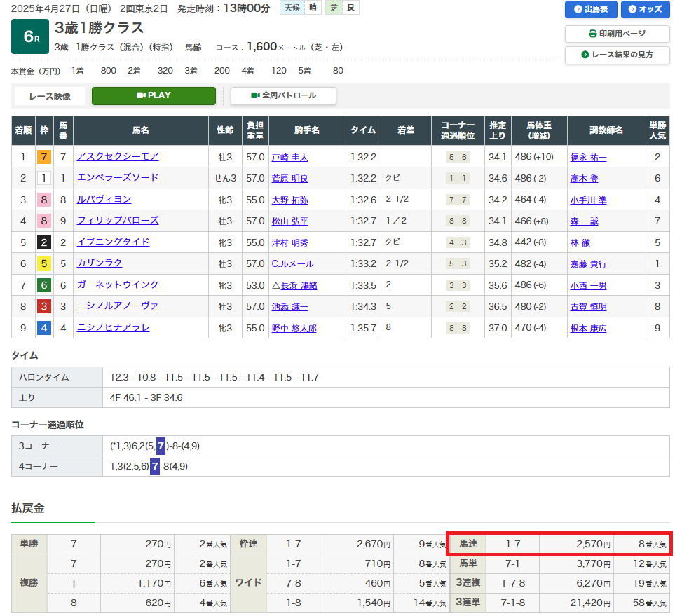Click the black frame 2 badge
The width and height of the screenshot is (682, 616).
pos(44,242)
